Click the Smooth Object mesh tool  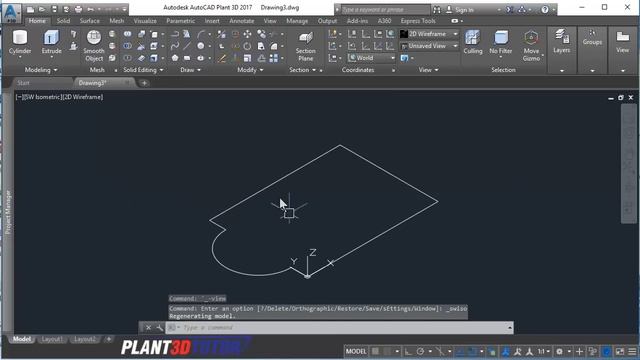click(x=94, y=46)
